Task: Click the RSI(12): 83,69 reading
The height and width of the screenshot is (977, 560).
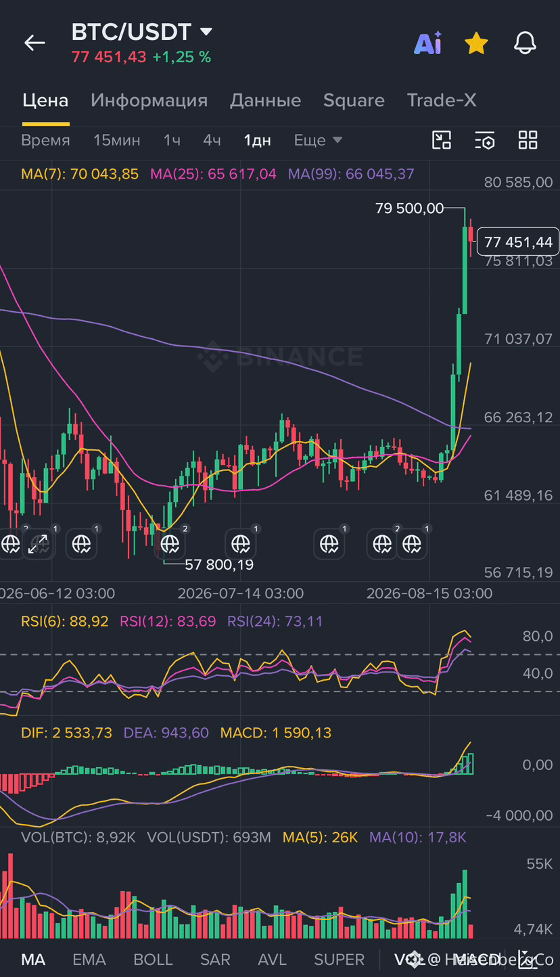Action: [168, 621]
